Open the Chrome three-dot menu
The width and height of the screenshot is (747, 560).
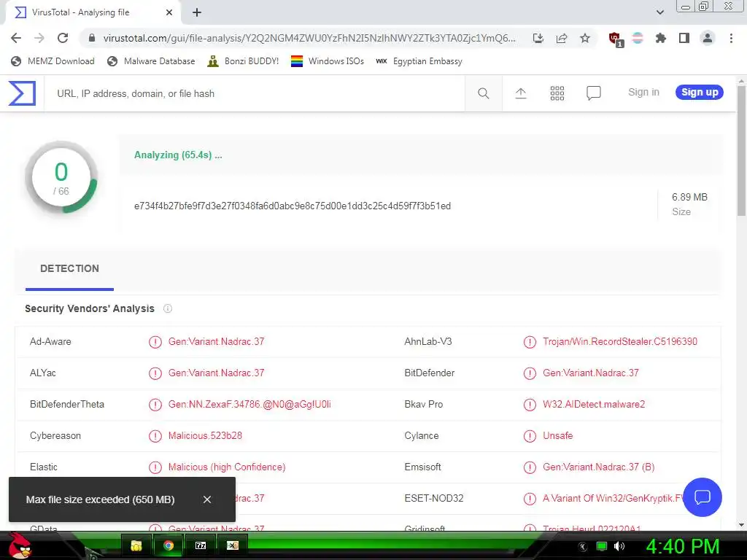[731, 38]
